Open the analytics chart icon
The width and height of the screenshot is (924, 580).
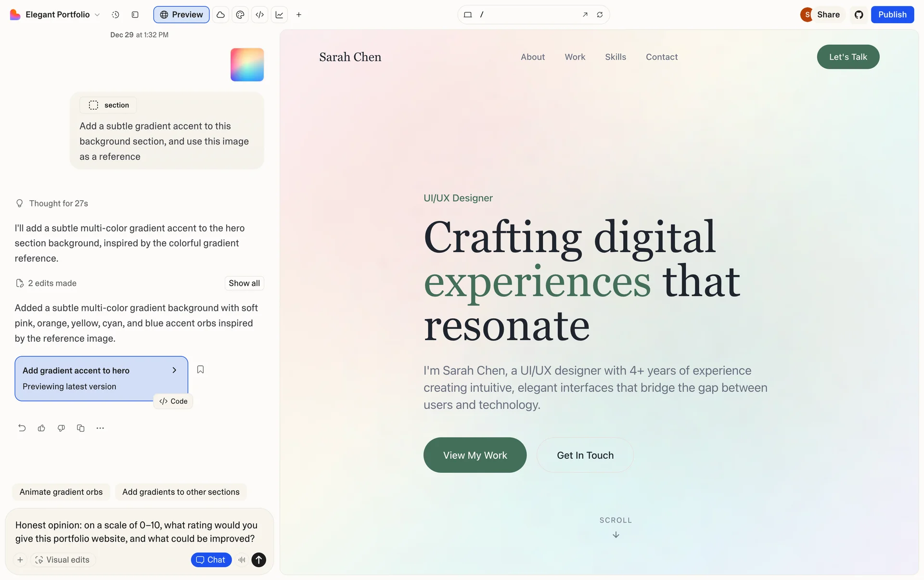pyautogui.click(x=279, y=15)
